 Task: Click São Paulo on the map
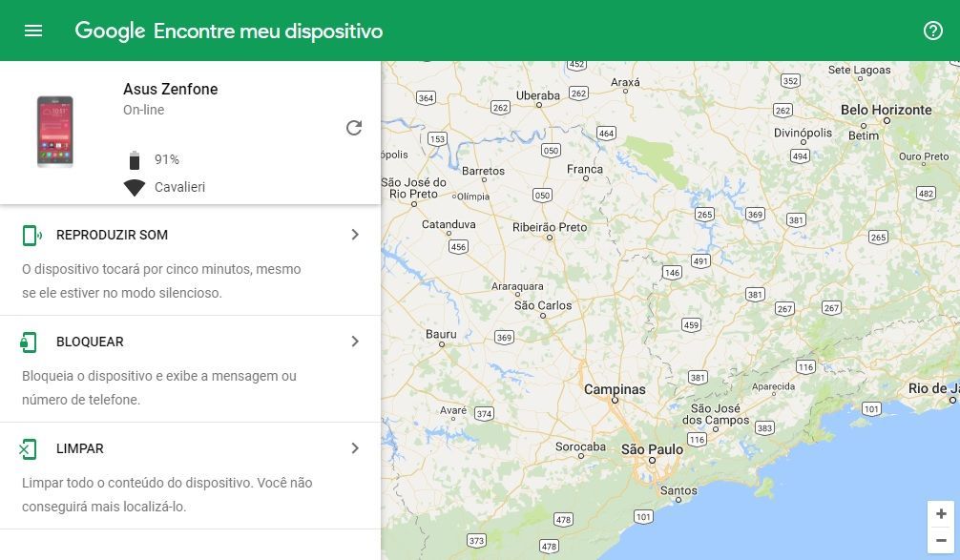pos(652,449)
